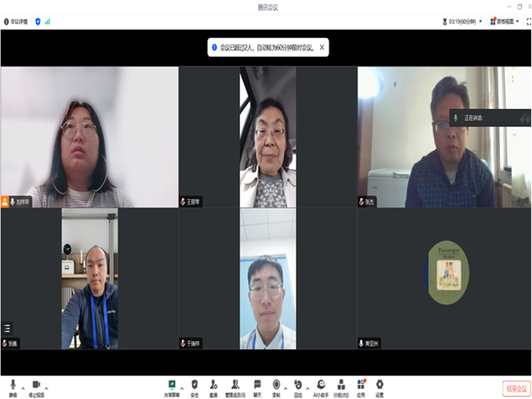Open the settings gear icon
Image resolution: width=532 pixels, height=399 pixels.
(x=379, y=385)
